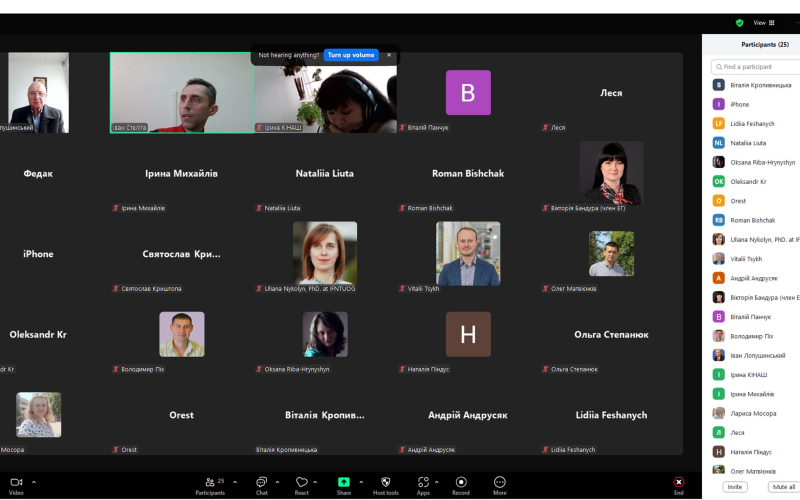Click Vitalii Tsykh's profile photo tile
800x500 pixels.
468,253
